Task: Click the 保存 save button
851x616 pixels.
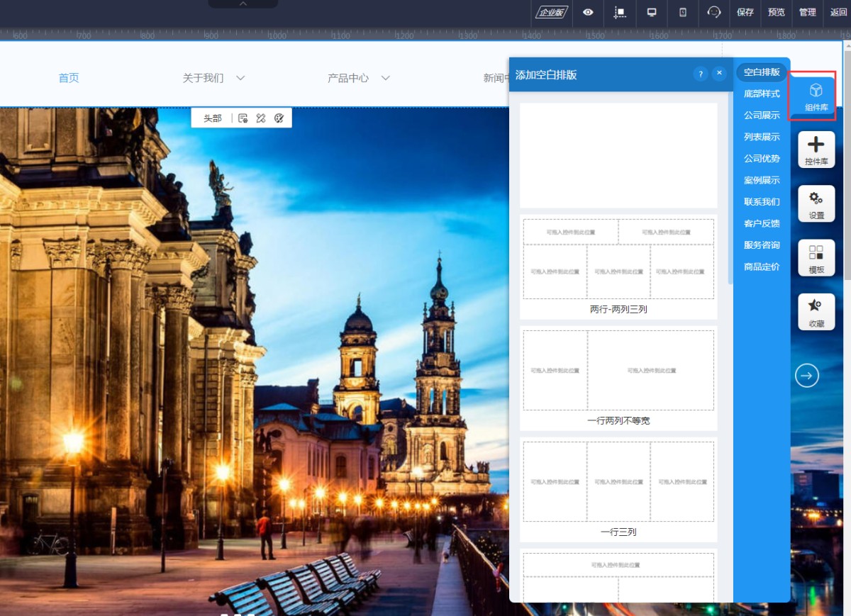Action: coord(745,12)
